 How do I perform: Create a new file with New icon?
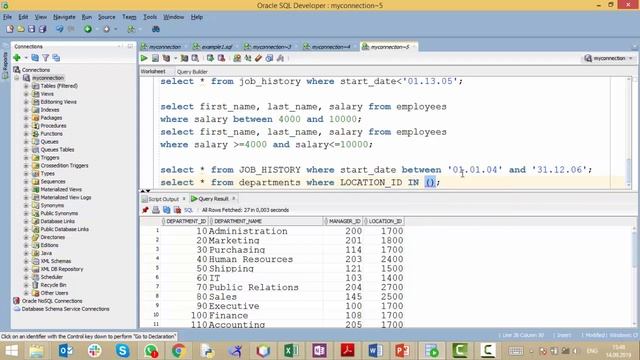[10, 29]
